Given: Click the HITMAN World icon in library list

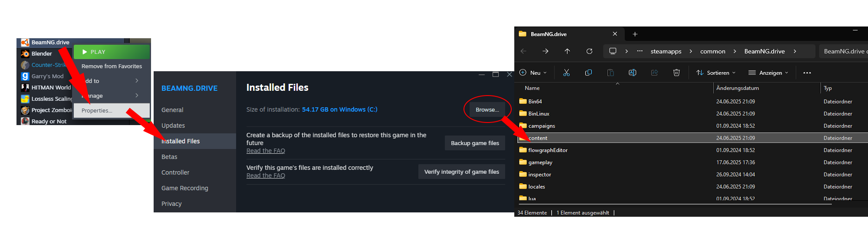Looking at the screenshot, I should [25, 87].
